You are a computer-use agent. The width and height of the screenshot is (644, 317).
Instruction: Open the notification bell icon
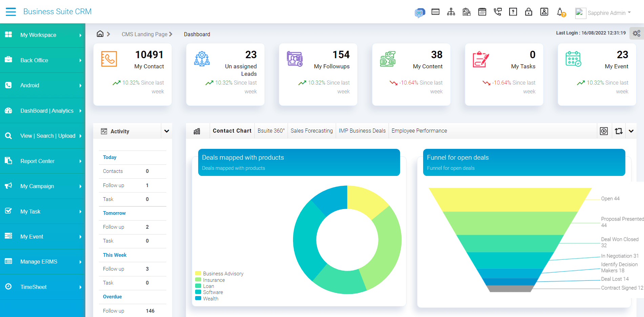pyautogui.click(x=561, y=13)
